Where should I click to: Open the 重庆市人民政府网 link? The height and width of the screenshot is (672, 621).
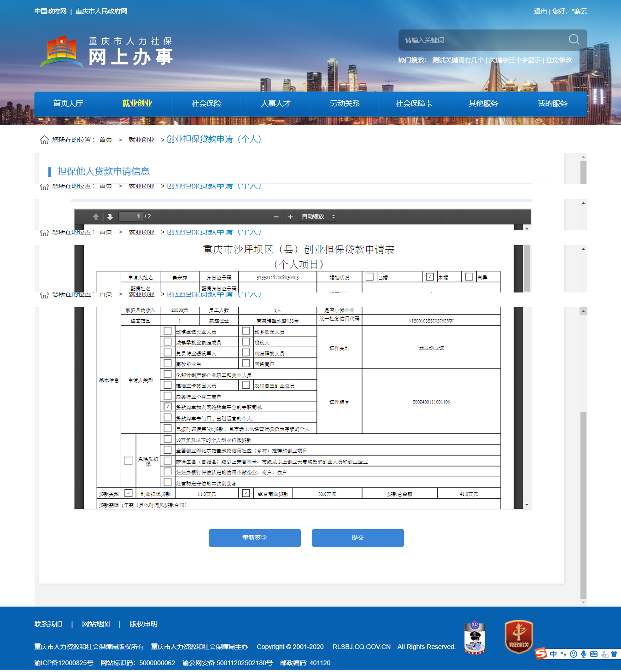[x=101, y=11]
